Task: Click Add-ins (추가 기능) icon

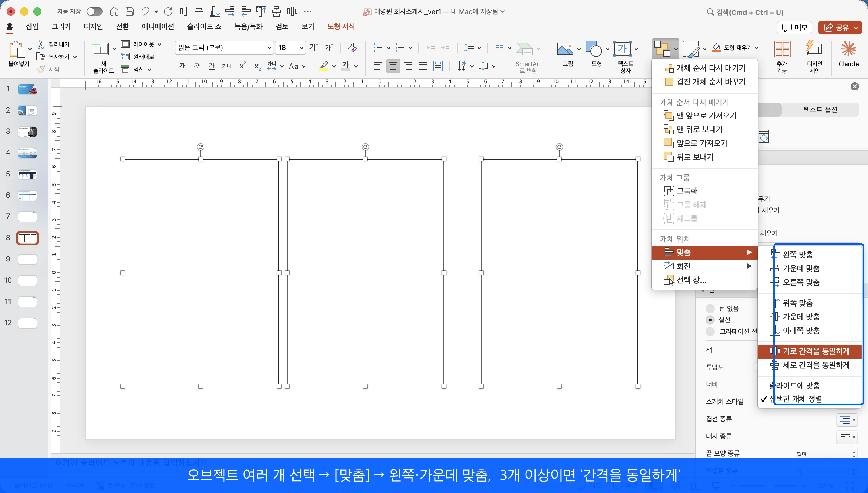Action: coord(782,49)
